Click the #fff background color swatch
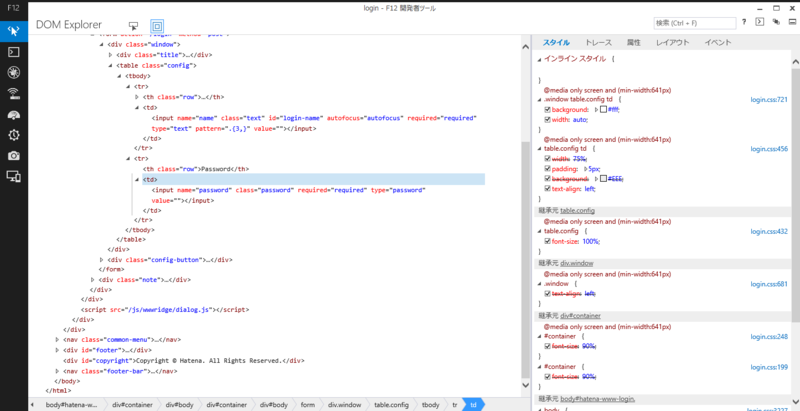The width and height of the screenshot is (800, 411). (x=603, y=110)
